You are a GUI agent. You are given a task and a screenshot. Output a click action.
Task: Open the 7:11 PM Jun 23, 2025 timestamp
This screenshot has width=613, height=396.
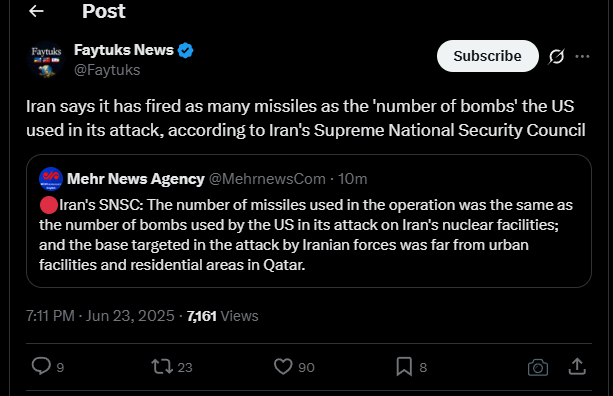tap(100, 316)
